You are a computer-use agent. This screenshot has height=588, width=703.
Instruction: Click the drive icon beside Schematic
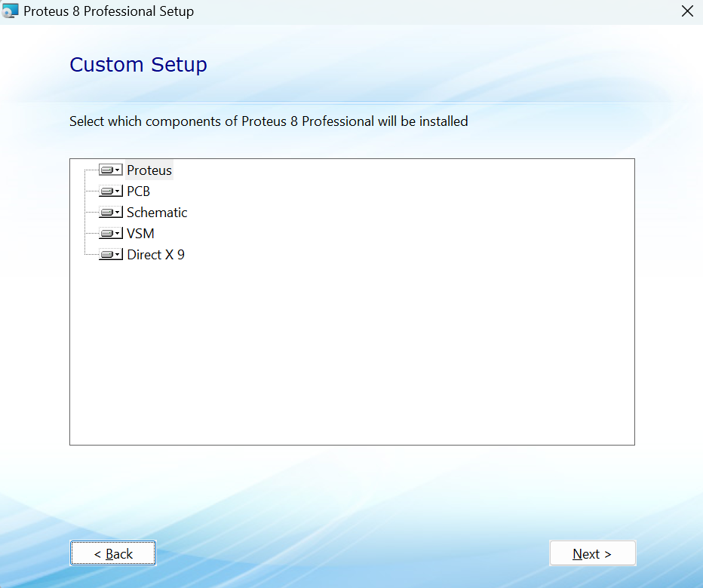tap(106, 213)
